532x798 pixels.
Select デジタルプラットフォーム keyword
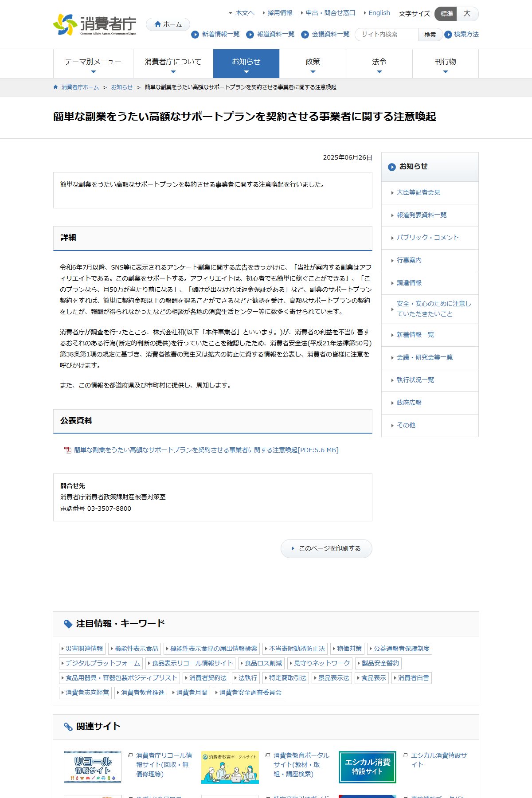(101, 663)
